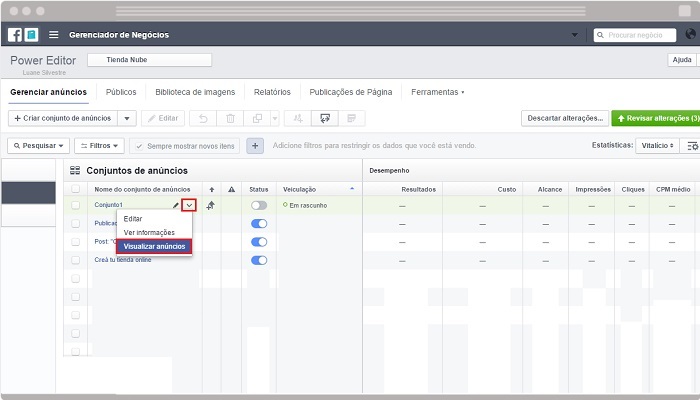Click the green Revisar alterações button
Image resolution: width=700 pixels, height=400 pixels.
(x=656, y=118)
